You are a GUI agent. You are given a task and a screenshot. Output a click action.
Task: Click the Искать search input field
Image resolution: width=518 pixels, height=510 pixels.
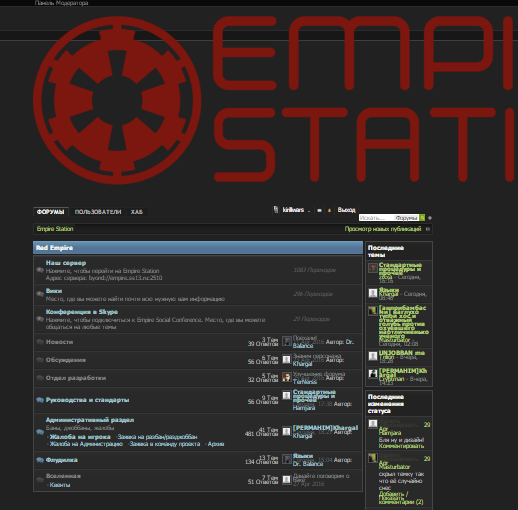tap(376, 218)
